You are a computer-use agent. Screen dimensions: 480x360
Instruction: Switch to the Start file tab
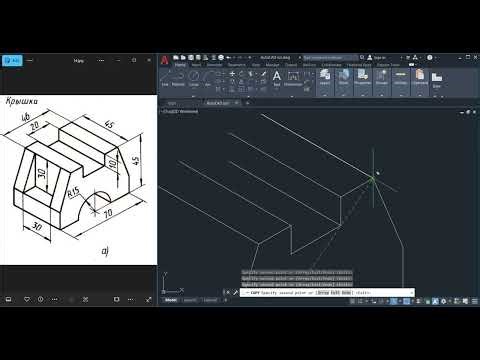coord(172,103)
